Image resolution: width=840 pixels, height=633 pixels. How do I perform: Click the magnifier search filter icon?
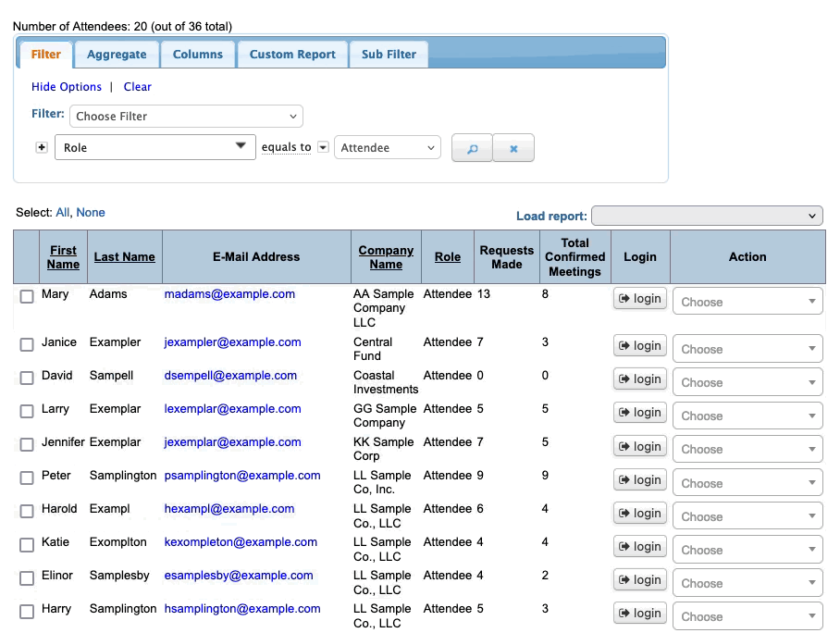click(x=472, y=148)
